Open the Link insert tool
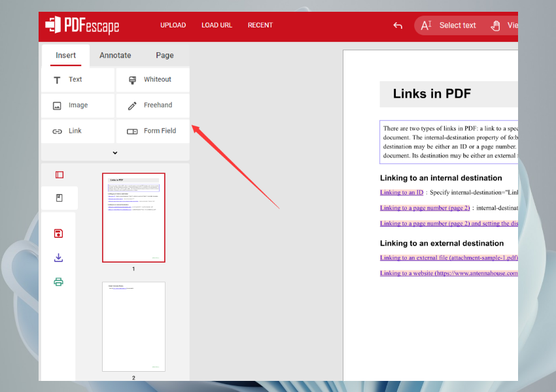Viewport: 556px width, 392px height. (68, 131)
